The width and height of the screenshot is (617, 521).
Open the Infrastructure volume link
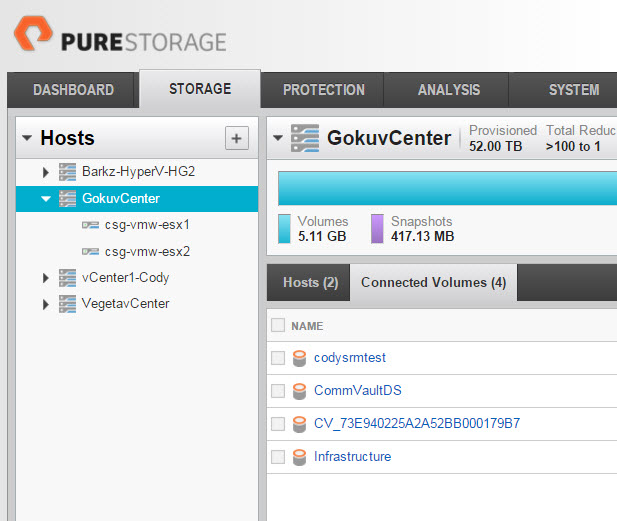pos(352,456)
